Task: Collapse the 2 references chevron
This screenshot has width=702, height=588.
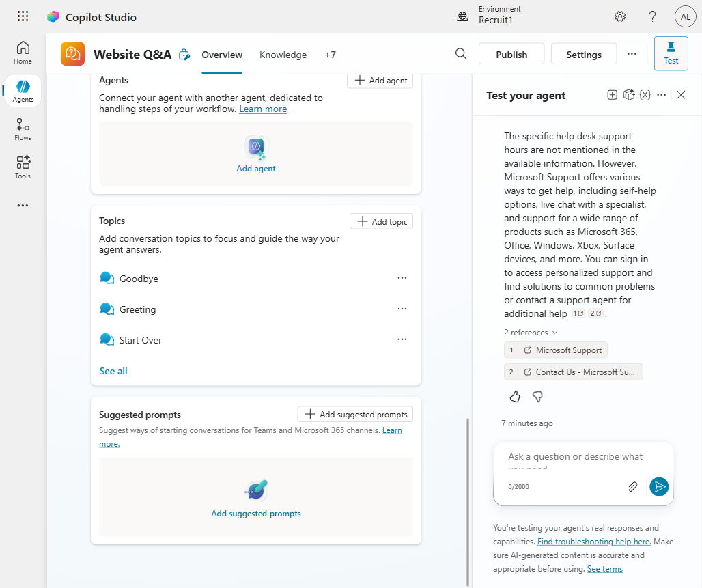Action: tap(555, 333)
